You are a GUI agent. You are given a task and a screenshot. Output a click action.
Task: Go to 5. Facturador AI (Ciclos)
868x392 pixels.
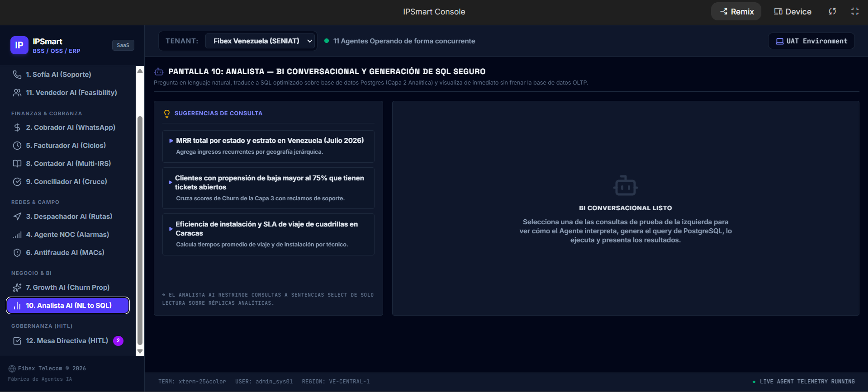68,146
